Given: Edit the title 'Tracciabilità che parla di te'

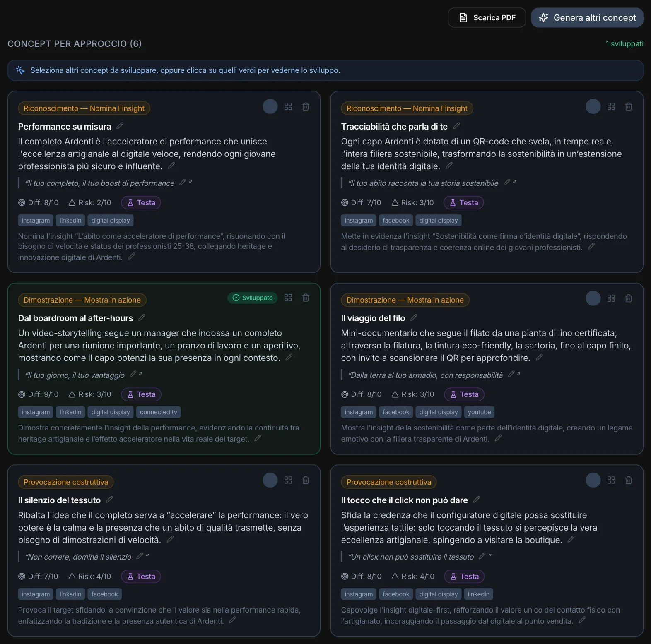Looking at the screenshot, I should coord(457,126).
